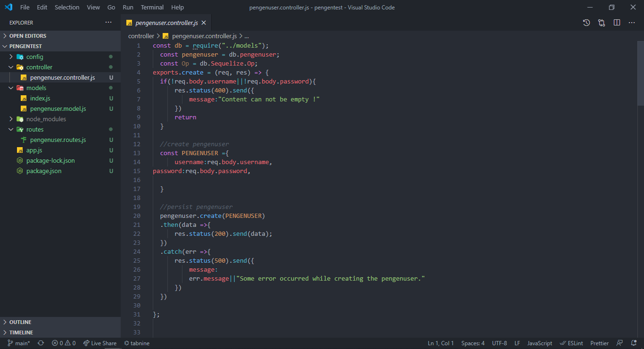
Task: Open the Run menu
Action: click(x=128, y=7)
